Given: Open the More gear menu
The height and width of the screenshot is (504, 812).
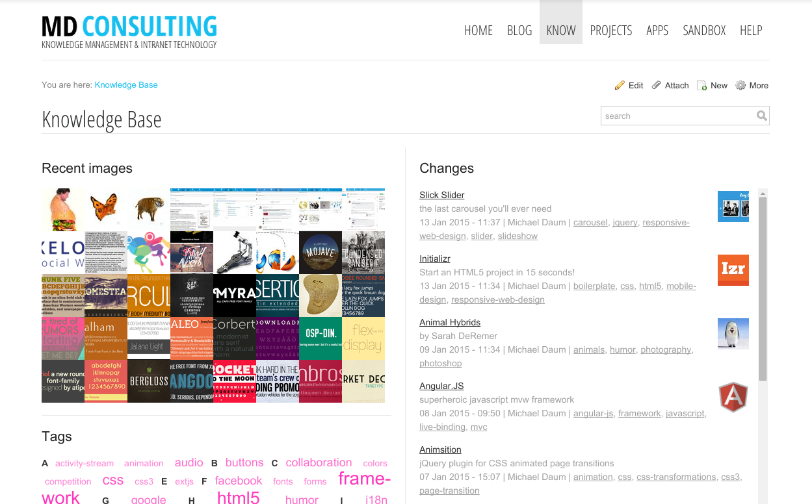Looking at the screenshot, I should [x=740, y=86].
